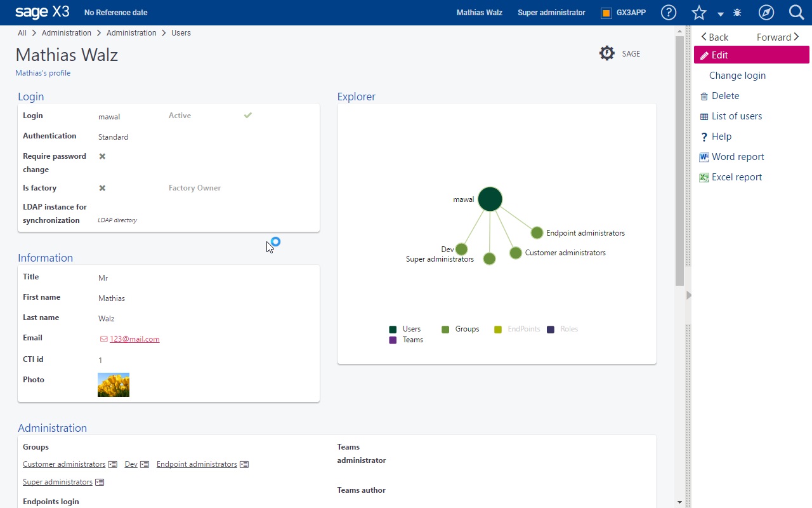The height and width of the screenshot is (508, 812).
Task: Collapse the right panel using splitter arrow
Action: [x=688, y=295]
